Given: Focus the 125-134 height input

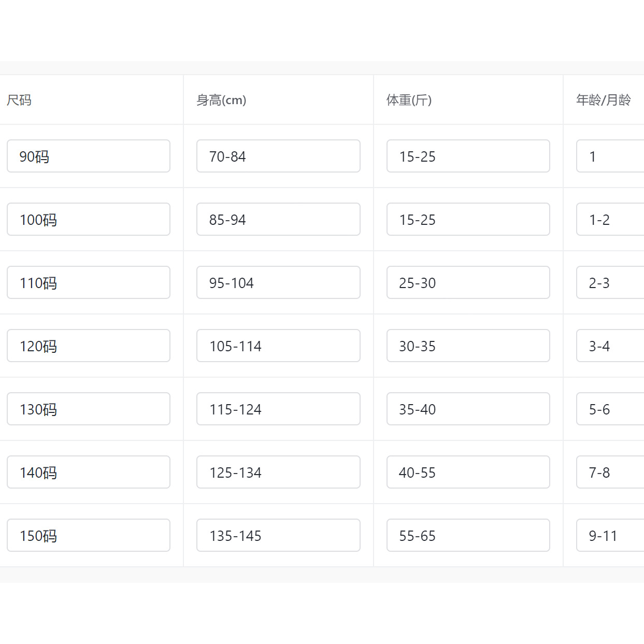Looking at the screenshot, I should point(278,472).
